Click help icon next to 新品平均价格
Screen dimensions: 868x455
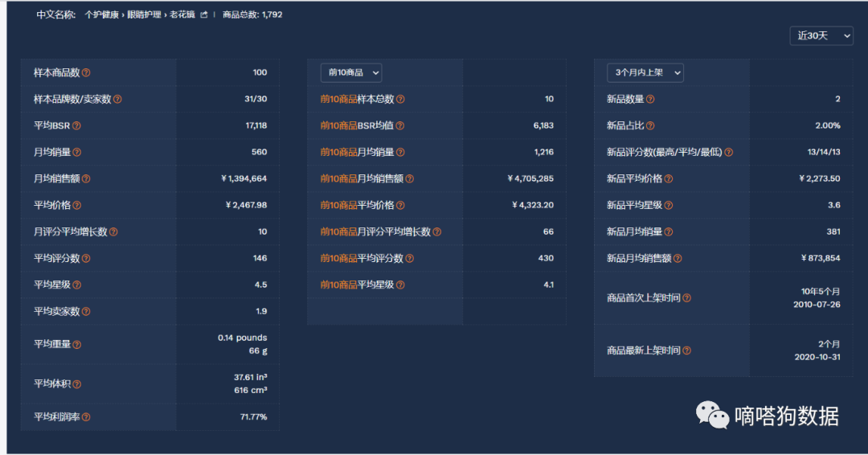[x=668, y=178]
